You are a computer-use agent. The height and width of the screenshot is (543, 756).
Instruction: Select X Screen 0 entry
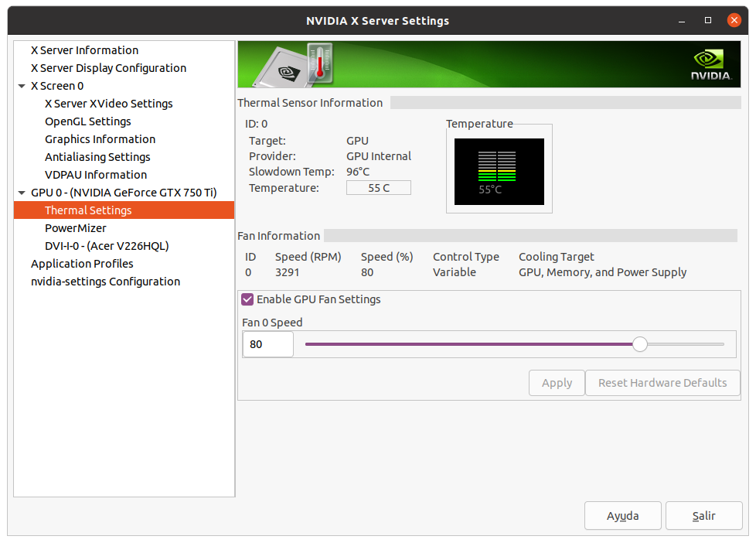(x=57, y=86)
